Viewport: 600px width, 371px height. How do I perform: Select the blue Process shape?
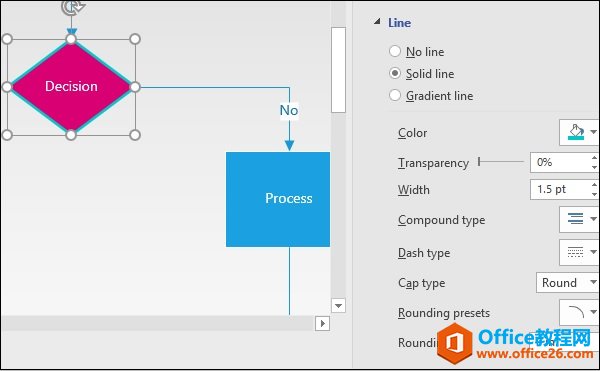click(x=278, y=199)
